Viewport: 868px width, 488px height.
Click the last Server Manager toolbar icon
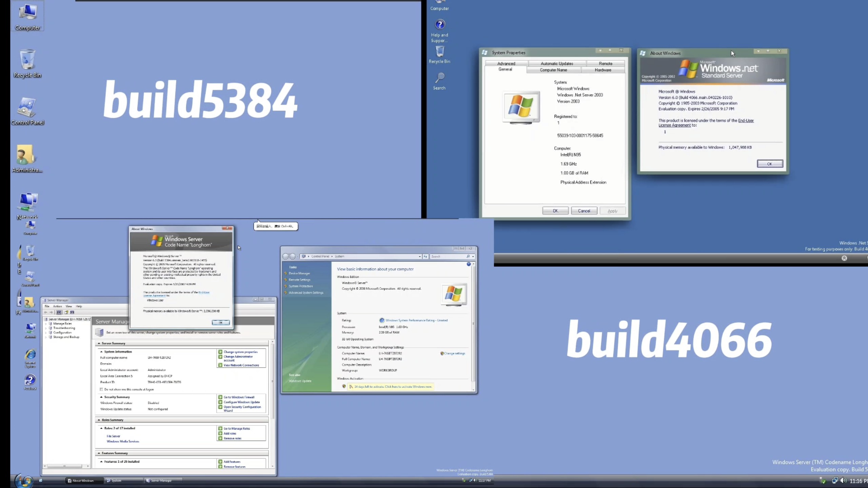(72, 312)
